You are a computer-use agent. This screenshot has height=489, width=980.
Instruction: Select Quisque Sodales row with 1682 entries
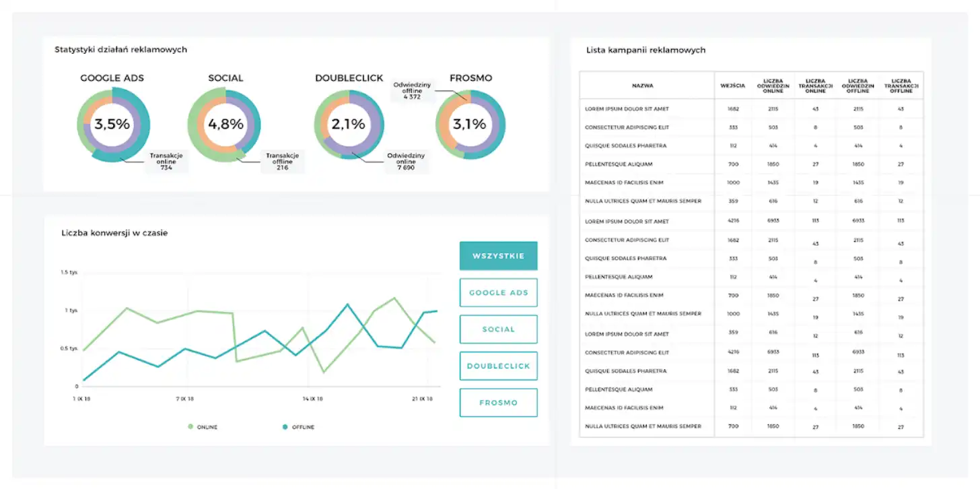tap(752, 371)
